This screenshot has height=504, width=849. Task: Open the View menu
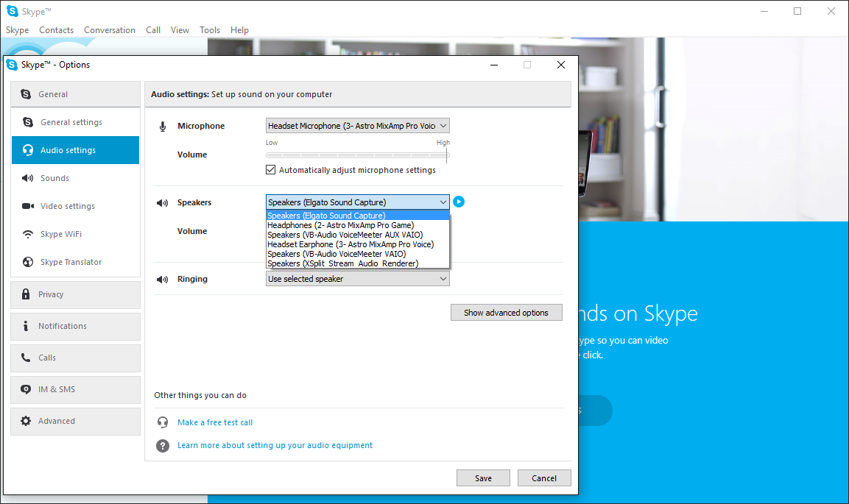pos(180,30)
